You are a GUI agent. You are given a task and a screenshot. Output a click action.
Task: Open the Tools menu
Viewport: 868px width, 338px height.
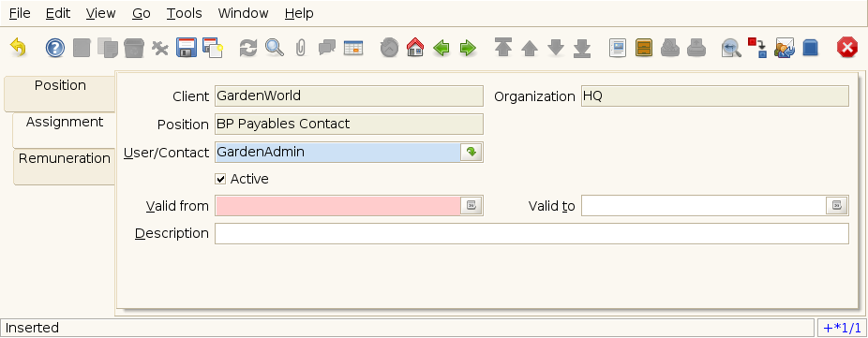click(x=185, y=13)
